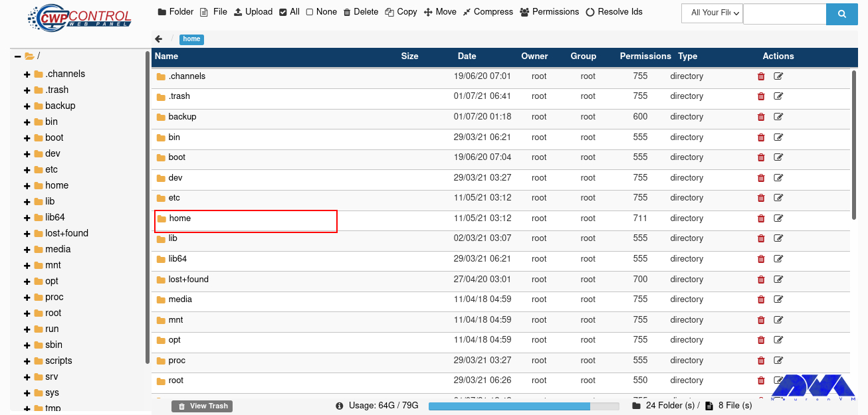Collapse the root / folder in the sidebar
The width and height of the screenshot is (868, 415).
pos(17,57)
